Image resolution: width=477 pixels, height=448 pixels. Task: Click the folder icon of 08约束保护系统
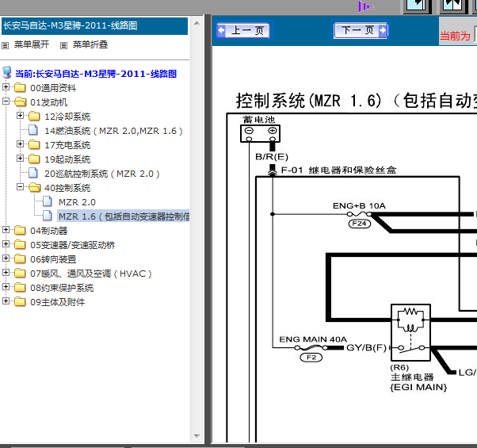20,287
